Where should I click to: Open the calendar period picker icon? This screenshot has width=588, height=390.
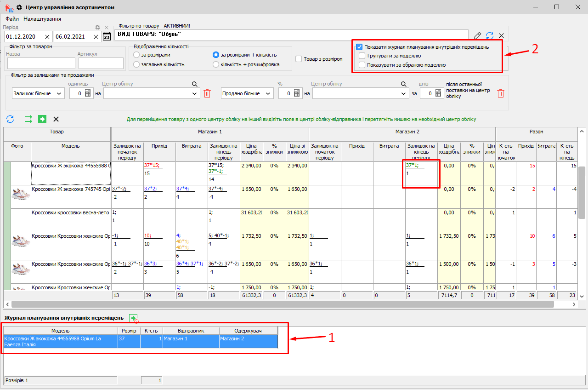tap(107, 37)
